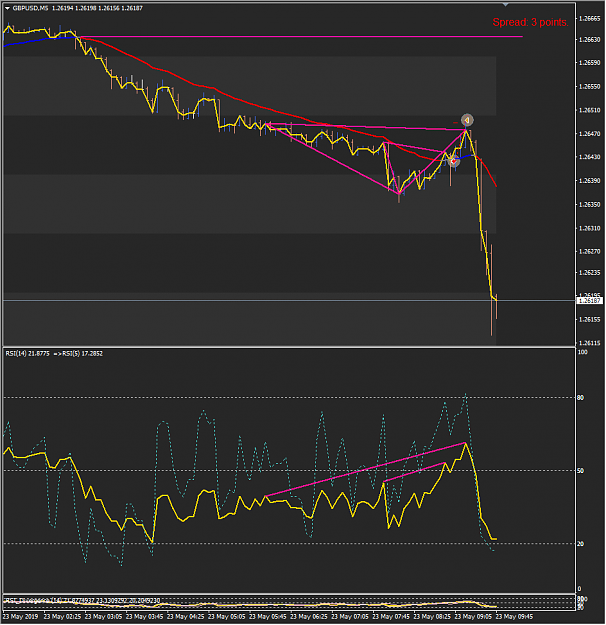
Task: Click the 1.26665 price axis label
Action: pos(590,19)
